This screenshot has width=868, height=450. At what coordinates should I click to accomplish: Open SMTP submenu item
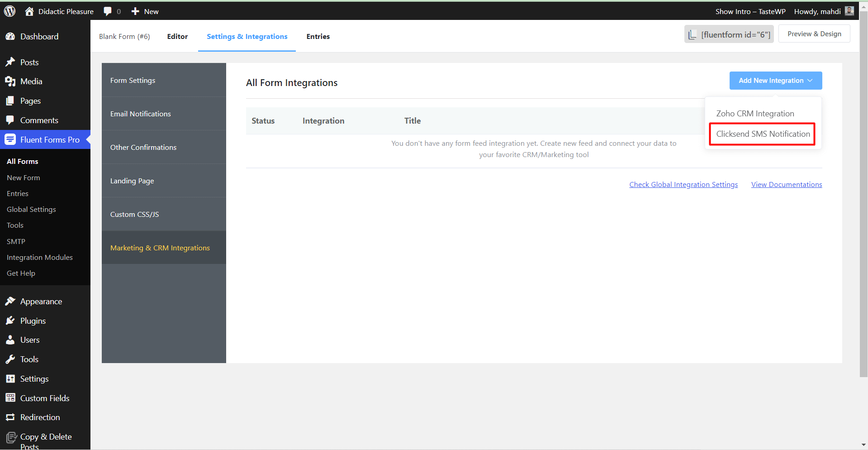coord(16,242)
